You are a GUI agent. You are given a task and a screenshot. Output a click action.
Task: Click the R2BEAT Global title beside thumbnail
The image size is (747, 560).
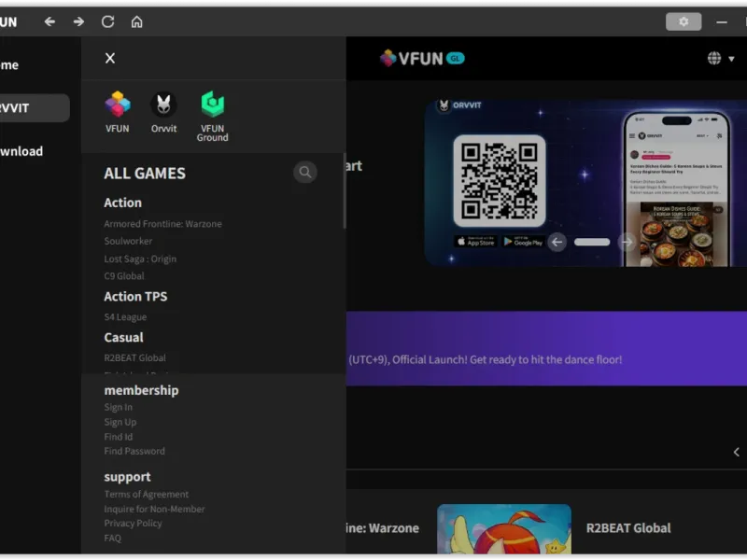pyautogui.click(x=628, y=528)
